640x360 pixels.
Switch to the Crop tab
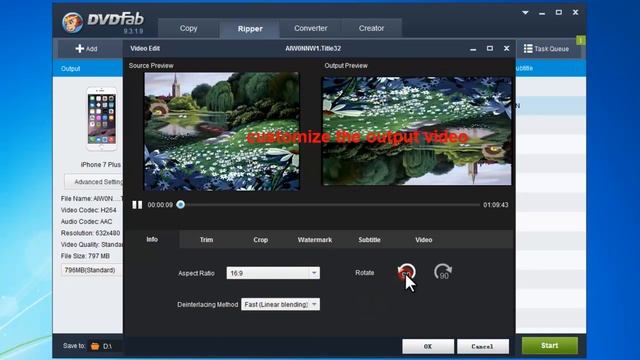pos(260,240)
